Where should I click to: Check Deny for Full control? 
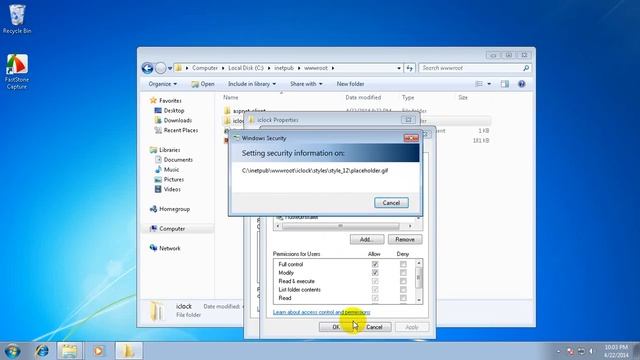point(403,264)
